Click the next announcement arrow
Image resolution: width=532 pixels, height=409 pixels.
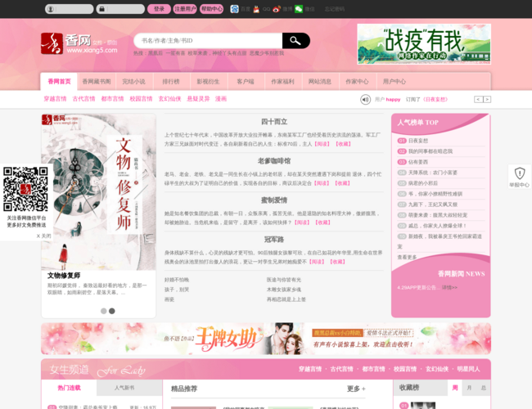pyautogui.click(x=487, y=99)
